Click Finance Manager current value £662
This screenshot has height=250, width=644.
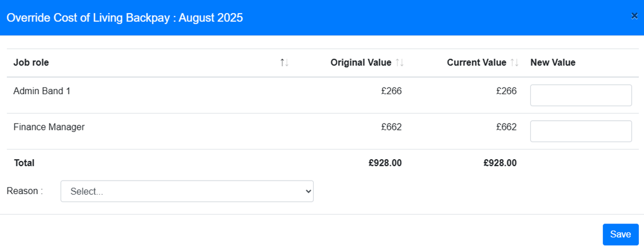click(x=507, y=127)
